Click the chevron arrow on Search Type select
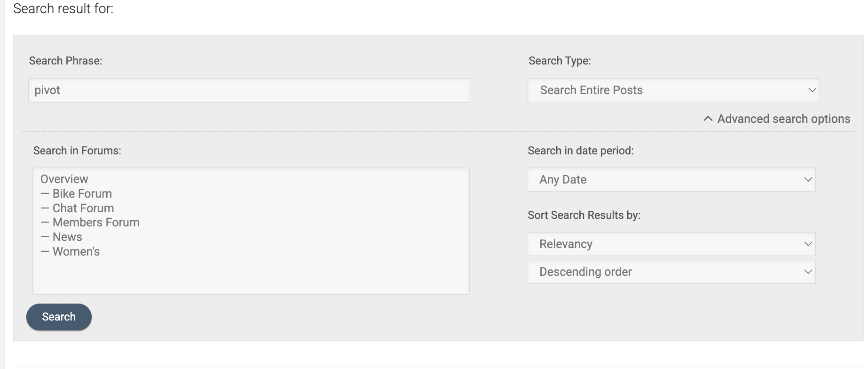This screenshot has height=369, width=868. 812,90
